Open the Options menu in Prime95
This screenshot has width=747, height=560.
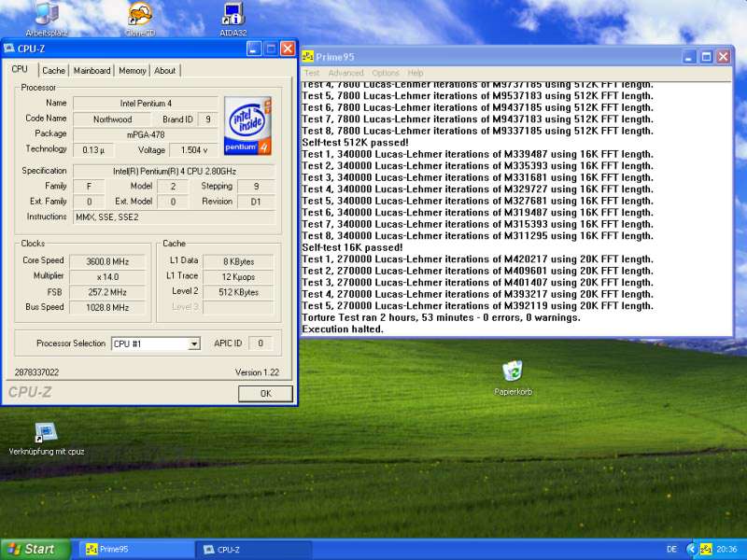click(386, 73)
